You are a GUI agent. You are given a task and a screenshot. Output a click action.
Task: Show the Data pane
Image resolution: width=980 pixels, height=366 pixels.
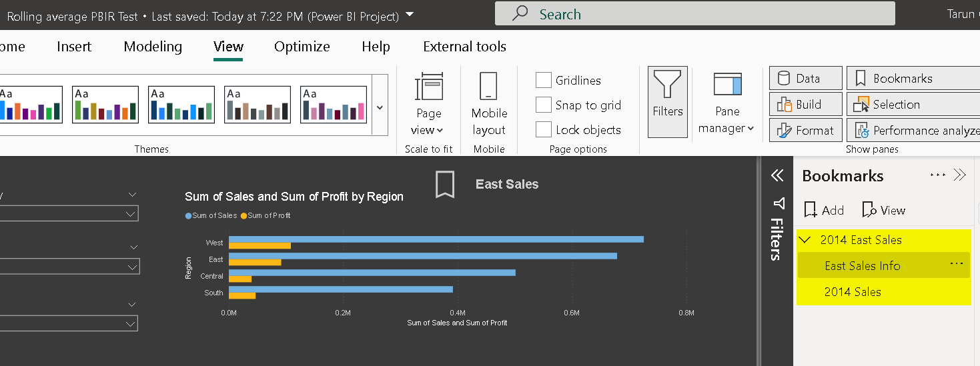[x=807, y=79]
